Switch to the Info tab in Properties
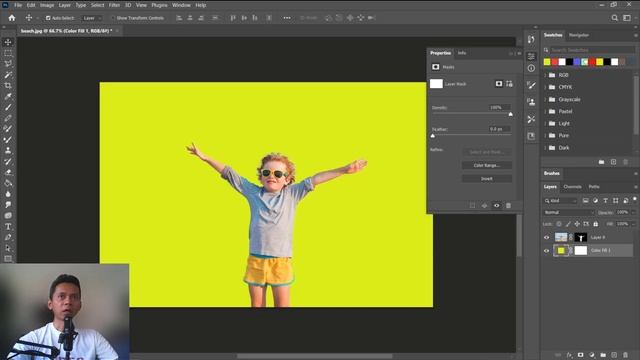The width and height of the screenshot is (640, 360). click(x=462, y=53)
